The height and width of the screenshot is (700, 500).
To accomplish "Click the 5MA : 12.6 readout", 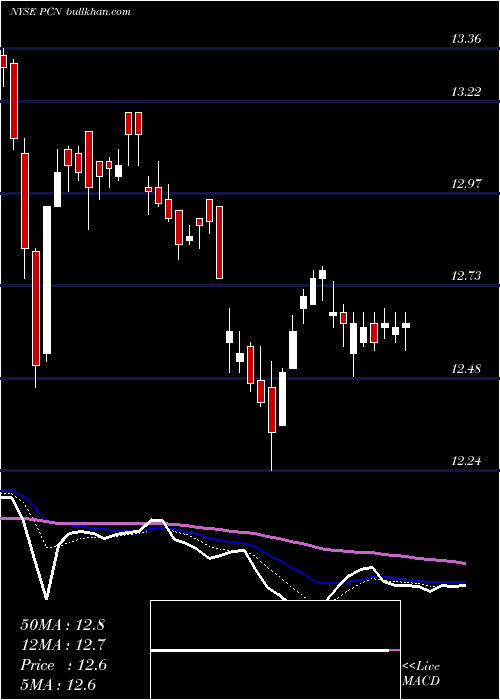I will click(x=58, y=685).
